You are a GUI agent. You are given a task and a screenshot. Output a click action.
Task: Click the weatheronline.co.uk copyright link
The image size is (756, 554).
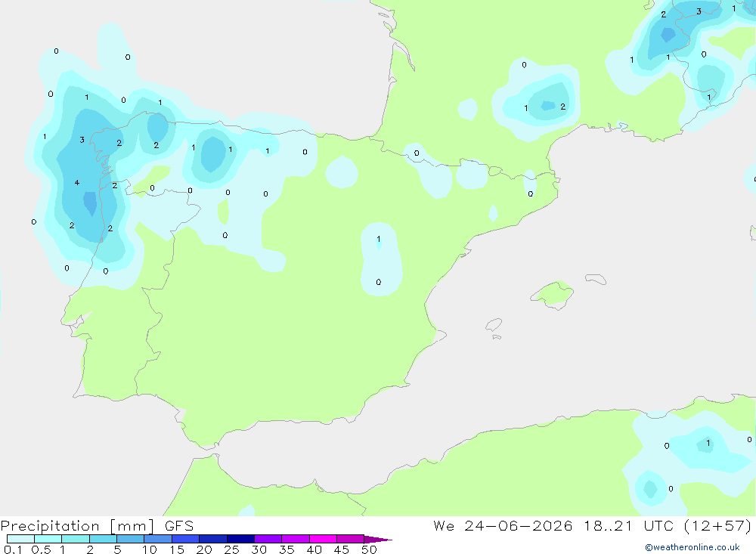[x=692, y=547]
